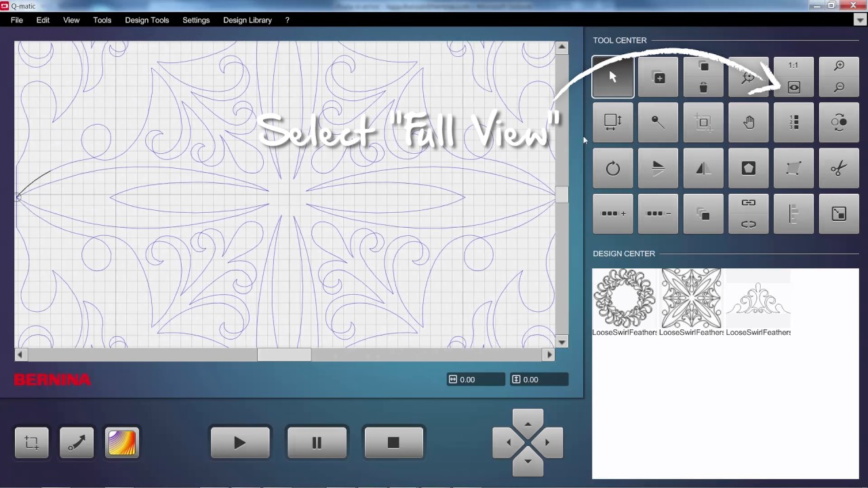This screenshot has width=868, height=488.
Task: Set view to 1:1 scale
Action: click(x=793, y=66)
